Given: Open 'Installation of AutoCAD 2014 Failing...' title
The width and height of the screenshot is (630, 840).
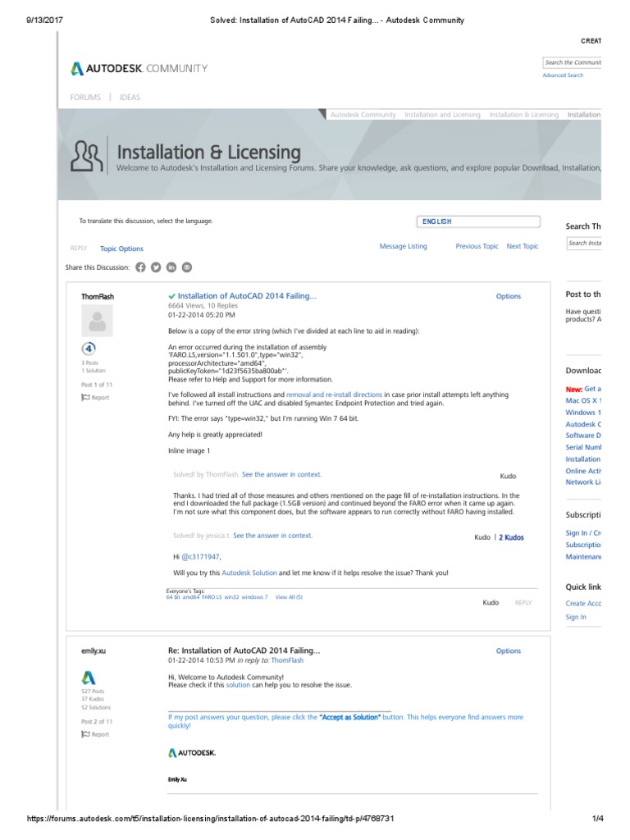Looking at the screenshot, I should click(x=247, y=295).
